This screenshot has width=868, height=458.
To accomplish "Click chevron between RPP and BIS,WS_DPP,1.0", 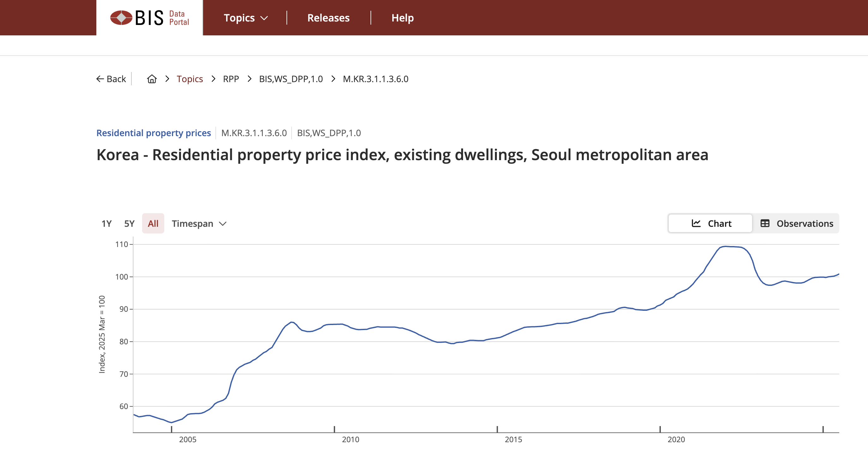I will pos(249,79).
